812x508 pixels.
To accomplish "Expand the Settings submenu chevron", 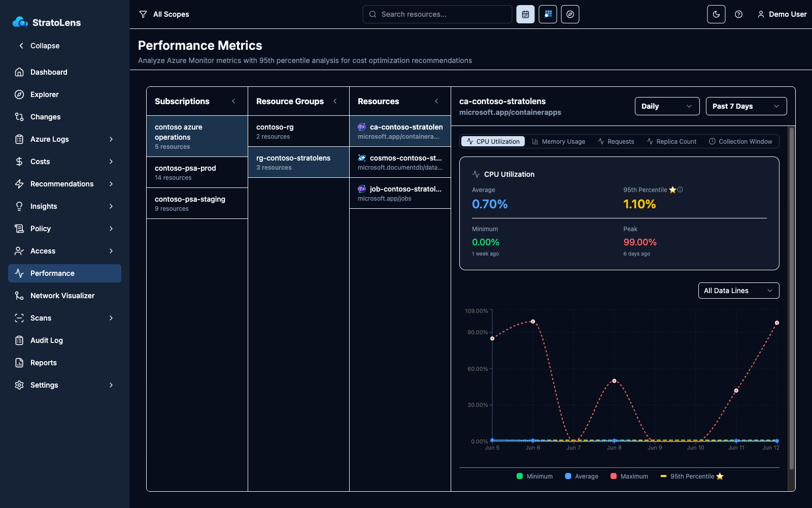I will pos(111,385).
